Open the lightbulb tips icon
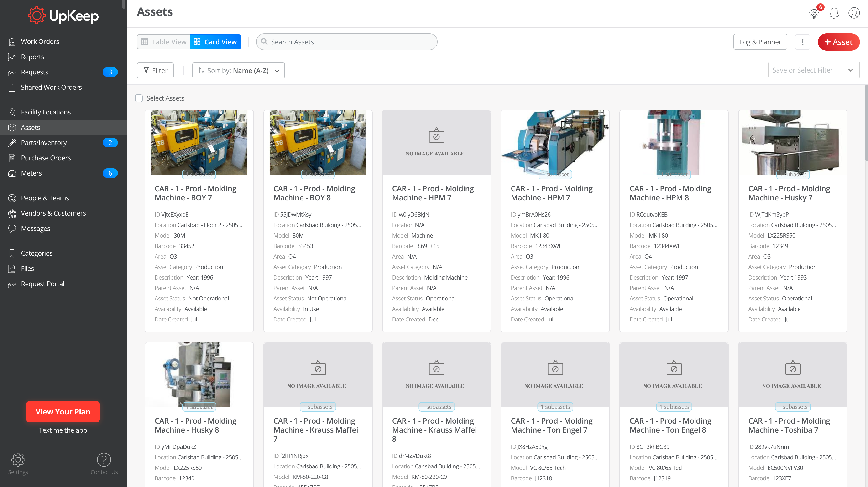 point(814,13)
